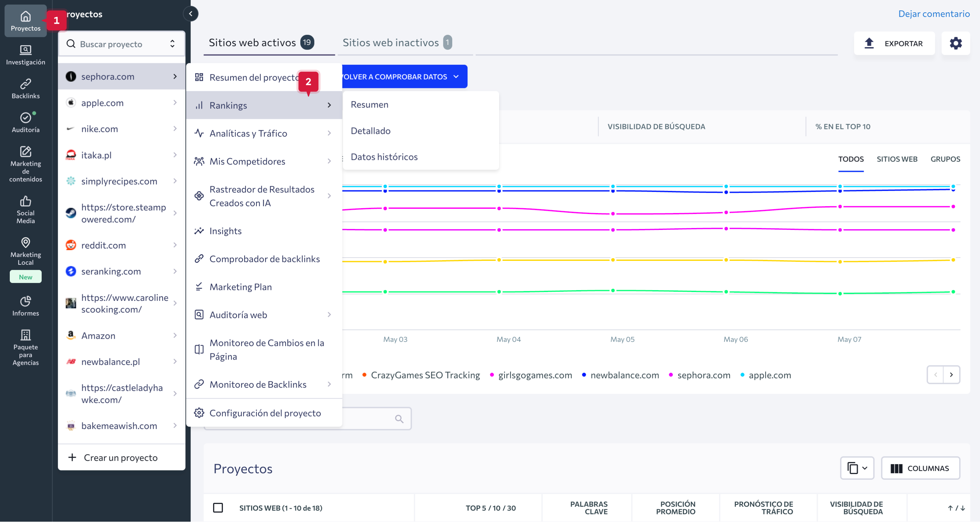Choose Resumen in Rankings submenu

pos(421,105)
